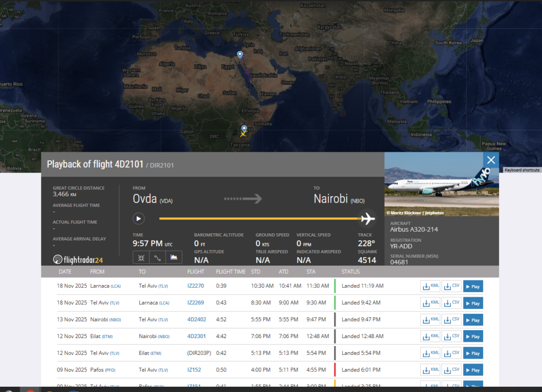Image resolution: width=542 pixels, height=392 pixels.
Task: Click the center-on-aircraft collapse arrows icon
Action: pyautogui.click(x=141, y=258)
